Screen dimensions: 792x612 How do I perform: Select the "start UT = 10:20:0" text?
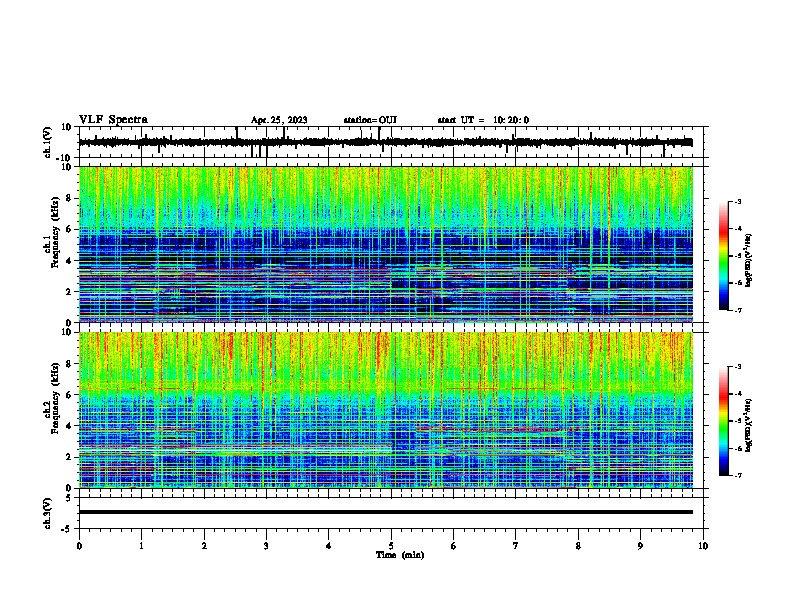click(x=483, y=120)
